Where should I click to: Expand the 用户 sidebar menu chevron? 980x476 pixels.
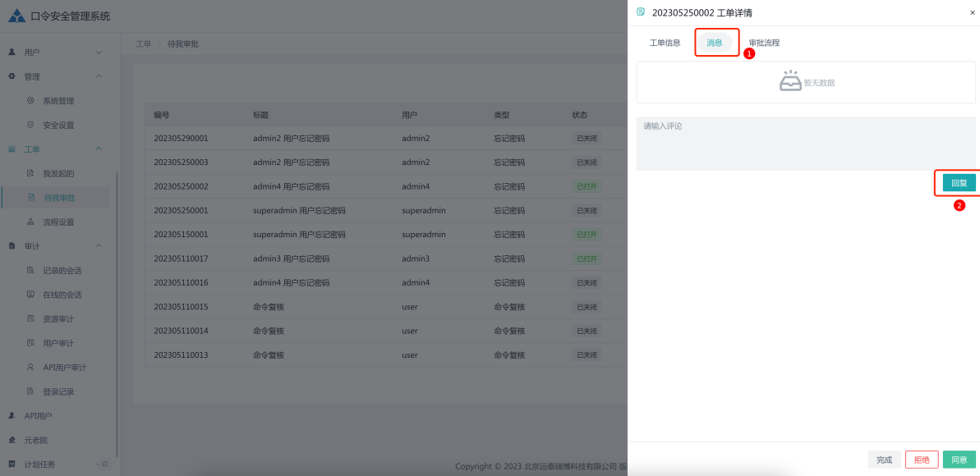tap(99, 53)
